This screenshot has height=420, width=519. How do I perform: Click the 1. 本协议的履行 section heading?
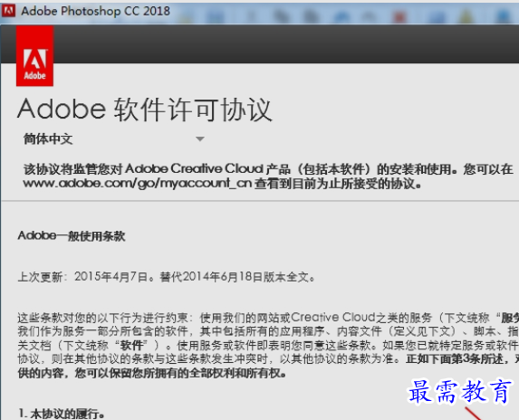62,414
